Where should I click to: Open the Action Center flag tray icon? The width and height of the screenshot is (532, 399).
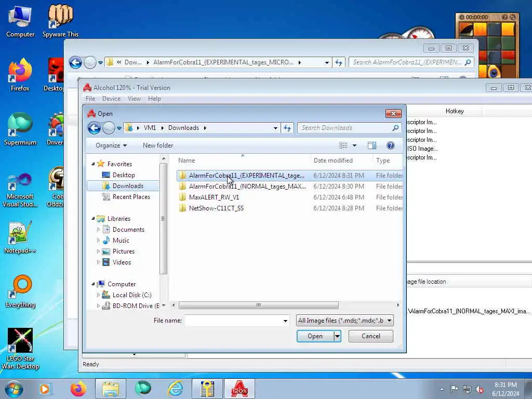click(454, 389)
